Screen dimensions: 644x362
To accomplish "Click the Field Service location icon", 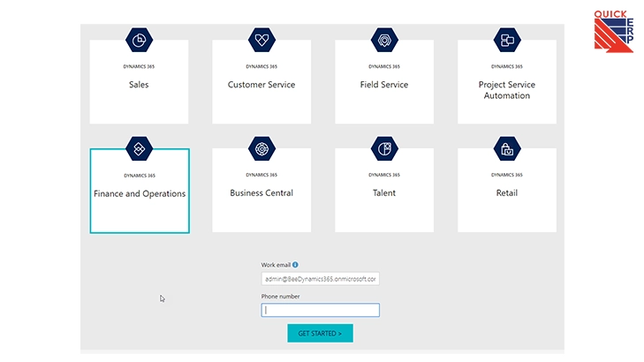I will pos(384,40).
